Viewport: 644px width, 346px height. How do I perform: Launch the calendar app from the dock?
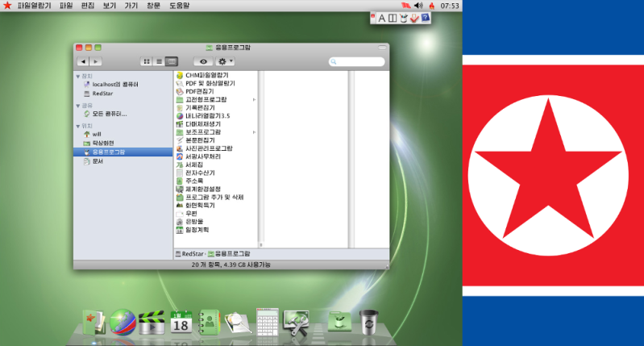(180, 323)
